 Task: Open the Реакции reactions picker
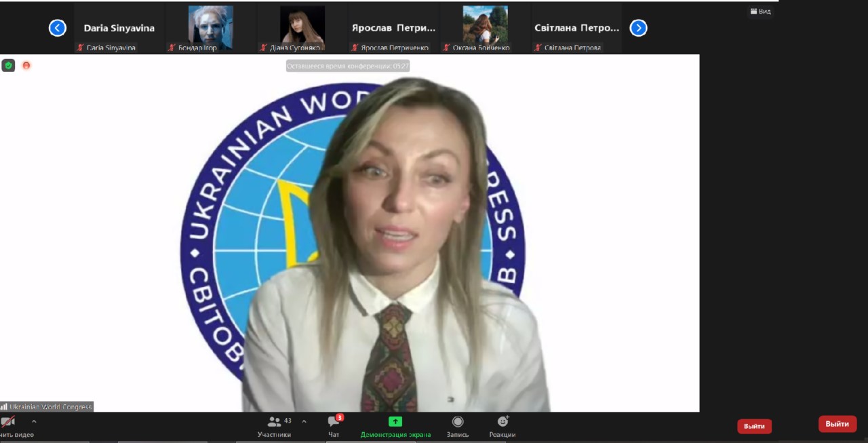click(502, 426)
